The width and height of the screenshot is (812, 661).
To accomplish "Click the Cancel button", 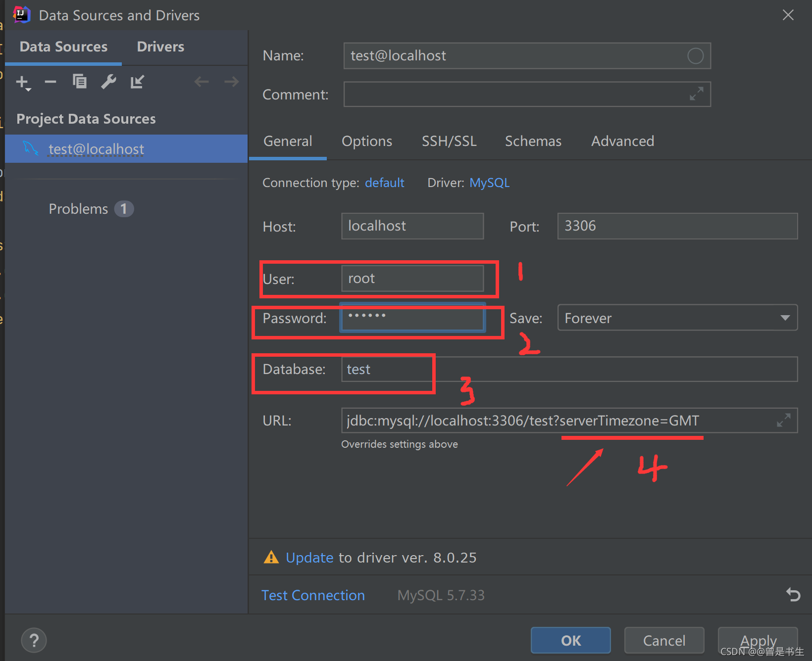I will point(664,640).
